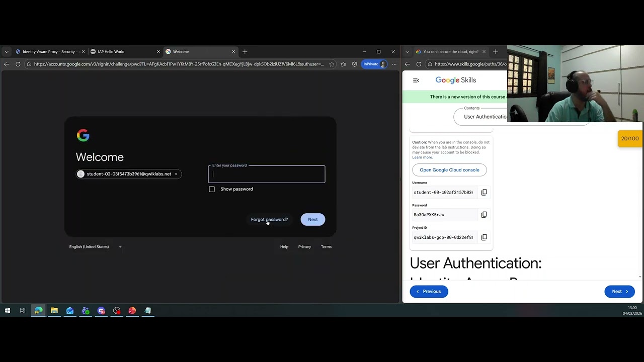This screenshot has height=362, width=644.
Task: Select the You can't secure the cloud tab
Action: [x=450, y=51]
